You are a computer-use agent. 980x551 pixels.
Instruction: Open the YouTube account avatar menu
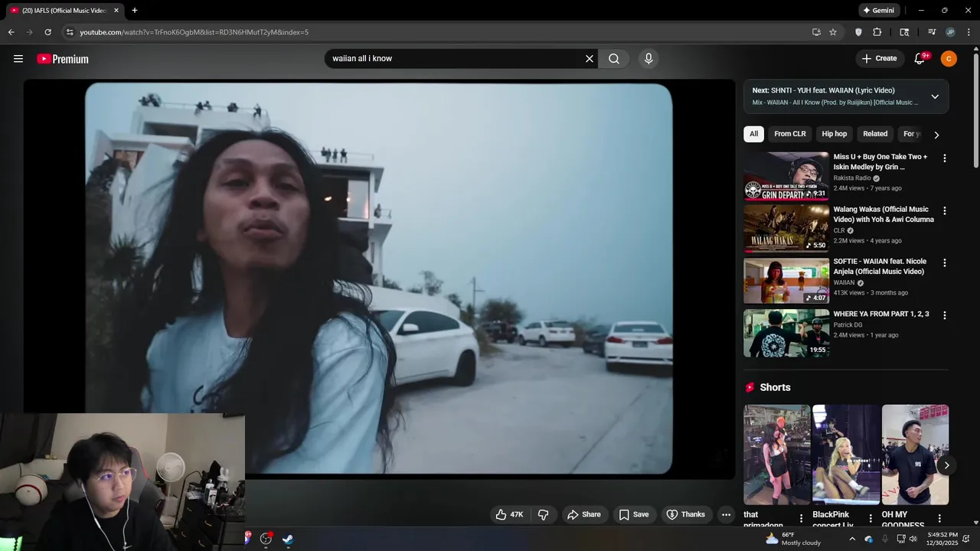[x=949, y=59]
